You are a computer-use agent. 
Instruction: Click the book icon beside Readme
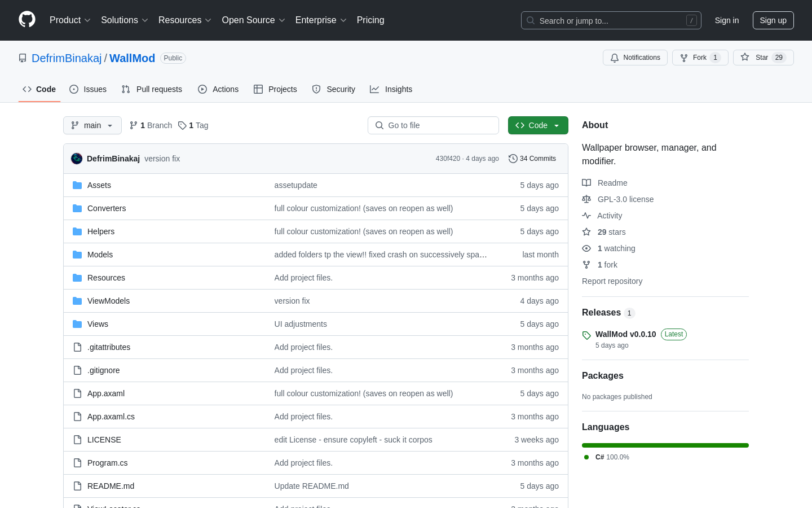[x=586, y=183]
